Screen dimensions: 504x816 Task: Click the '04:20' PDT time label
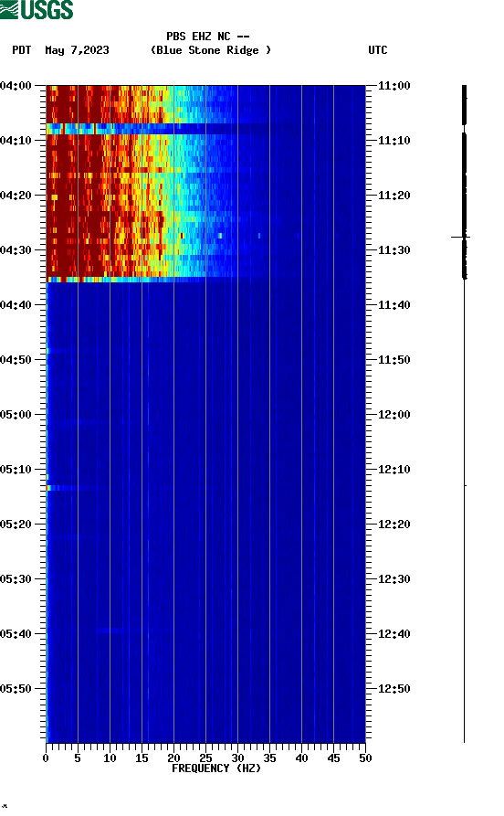tap(16, 196)
